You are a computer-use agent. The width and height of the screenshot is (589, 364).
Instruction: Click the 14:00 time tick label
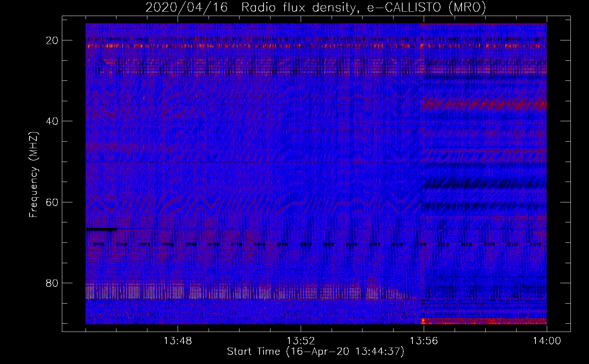pyautogui.click(x=547, y=341)
